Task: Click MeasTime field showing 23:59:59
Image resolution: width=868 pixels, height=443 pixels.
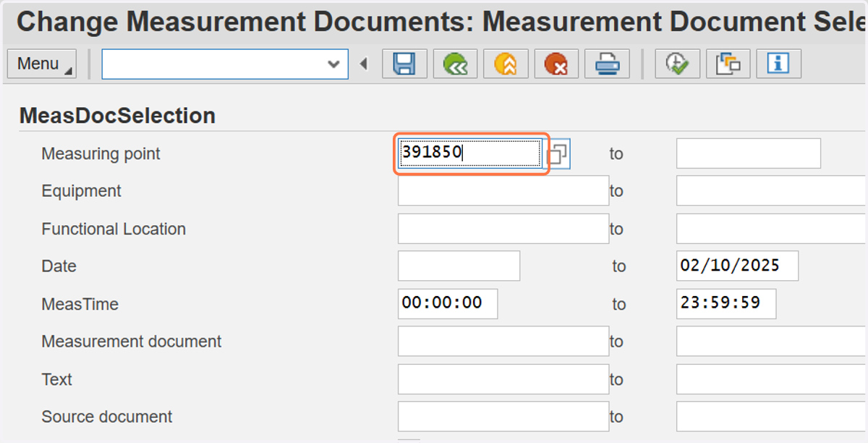Action: [x=726, y=304]
